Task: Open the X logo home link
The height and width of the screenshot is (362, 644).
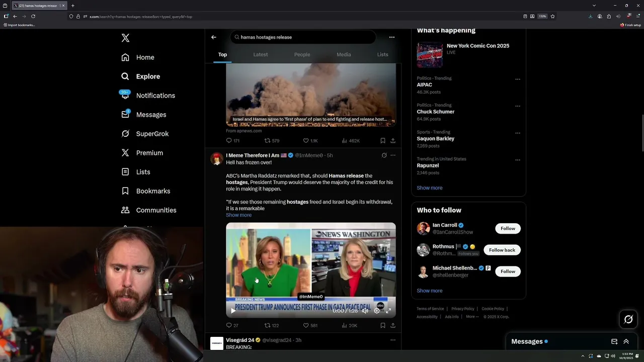Action: pyautogui.click(x=125, y=38)
